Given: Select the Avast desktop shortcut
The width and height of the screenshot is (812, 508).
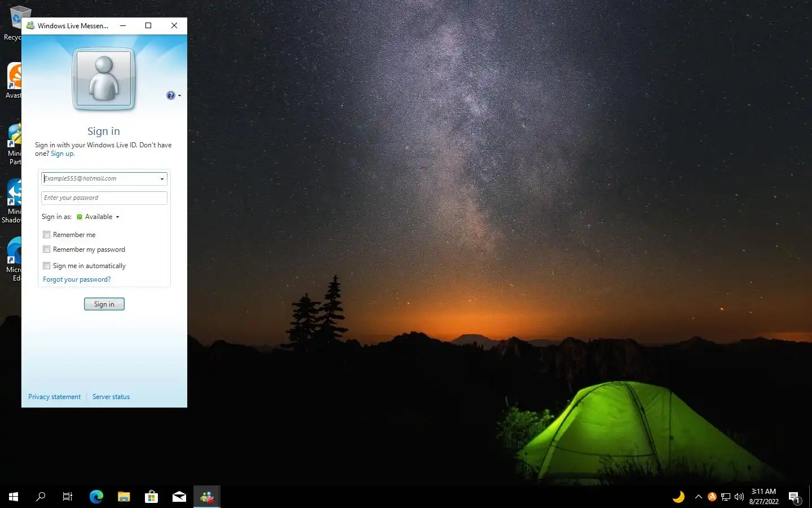Looking at the screenshot, I should coord(12,81).
